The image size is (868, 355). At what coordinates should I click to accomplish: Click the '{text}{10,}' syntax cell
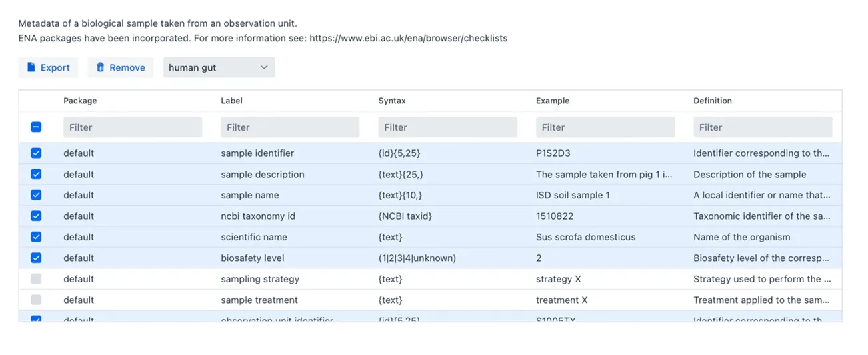click(400, 195)
